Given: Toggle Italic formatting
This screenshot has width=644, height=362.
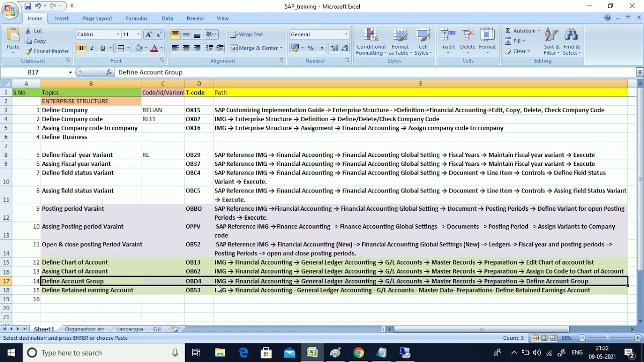Looking at the screenshot, I should tap(92, 48).
